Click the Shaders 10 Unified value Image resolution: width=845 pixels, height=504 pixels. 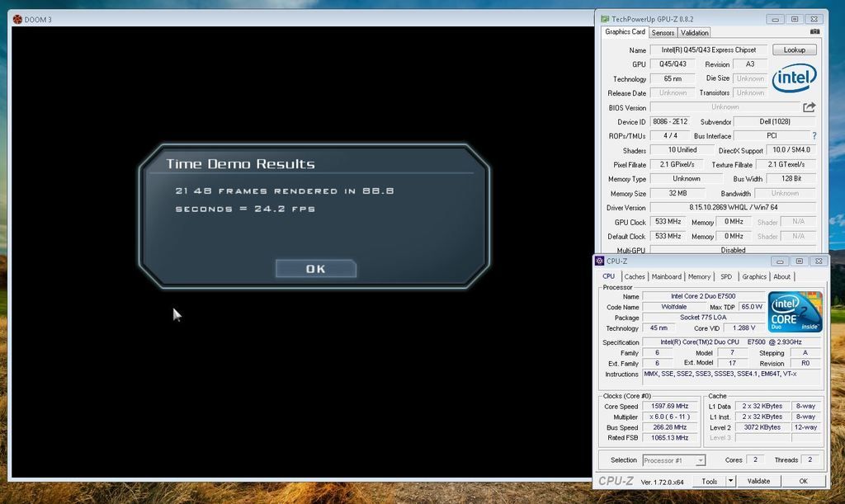tap(682, 150)
